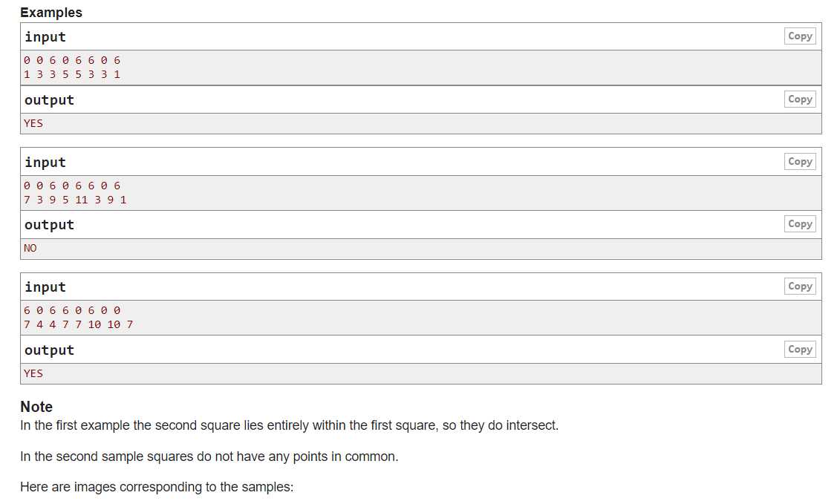This screenshot has width=840, height=504.
Task: Click the first example's YES output text
Action: click(x=33, y=123)
